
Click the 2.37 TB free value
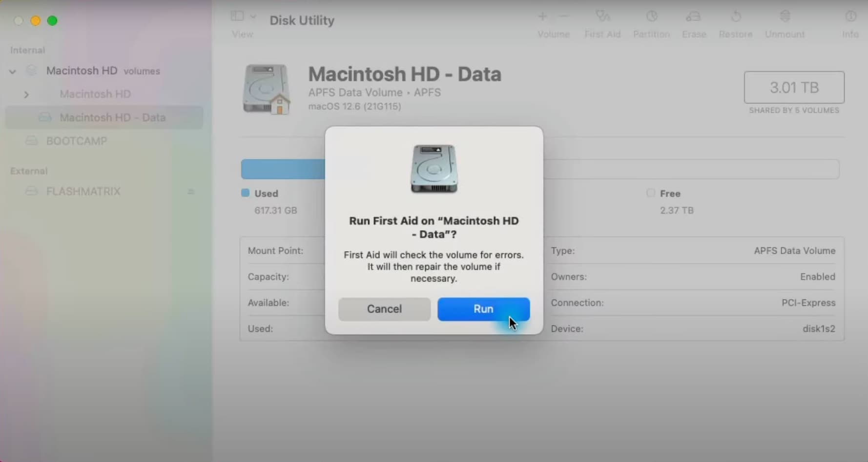(x=677, y=211)
